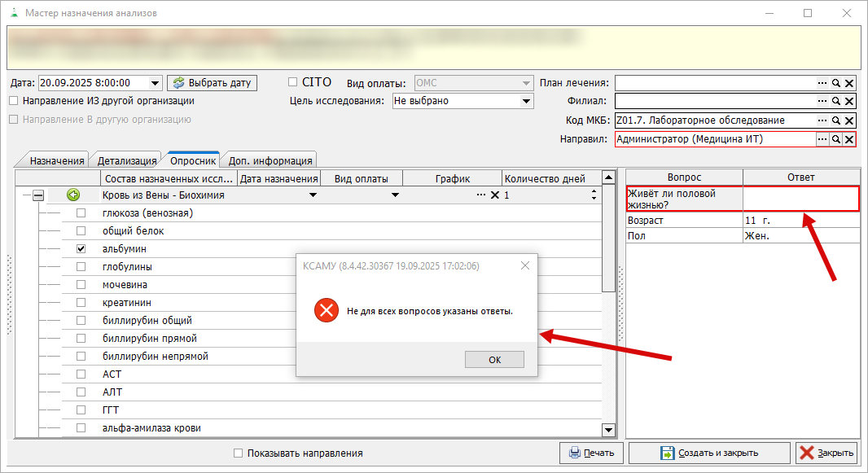The height and width of the screenshot is (473, 868).
Task: Switch to Назначения tab
Action: point(56,160)
